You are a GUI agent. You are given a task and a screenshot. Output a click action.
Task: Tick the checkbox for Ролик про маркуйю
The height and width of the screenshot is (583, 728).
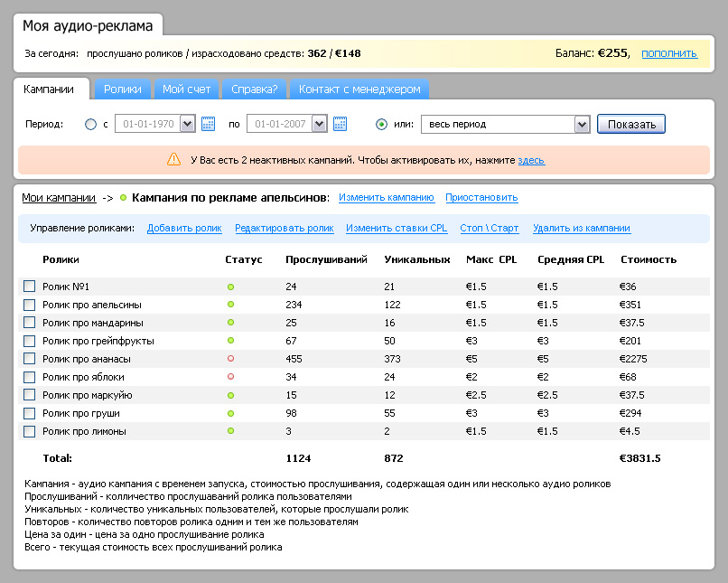[x=29, y=395]
